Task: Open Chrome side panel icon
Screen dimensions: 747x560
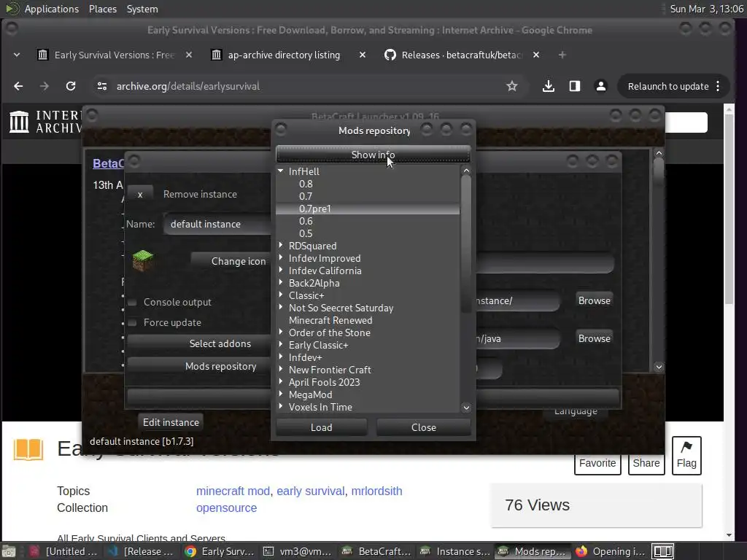Action: click(575, 86)
